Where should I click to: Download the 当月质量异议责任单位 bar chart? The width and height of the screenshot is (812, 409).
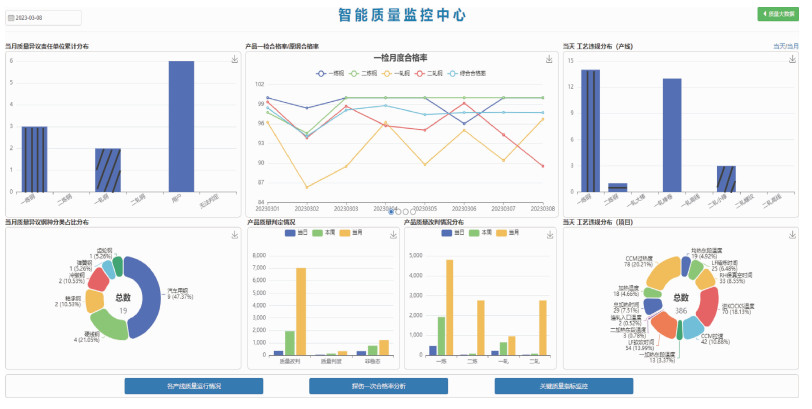pos(232,60)
